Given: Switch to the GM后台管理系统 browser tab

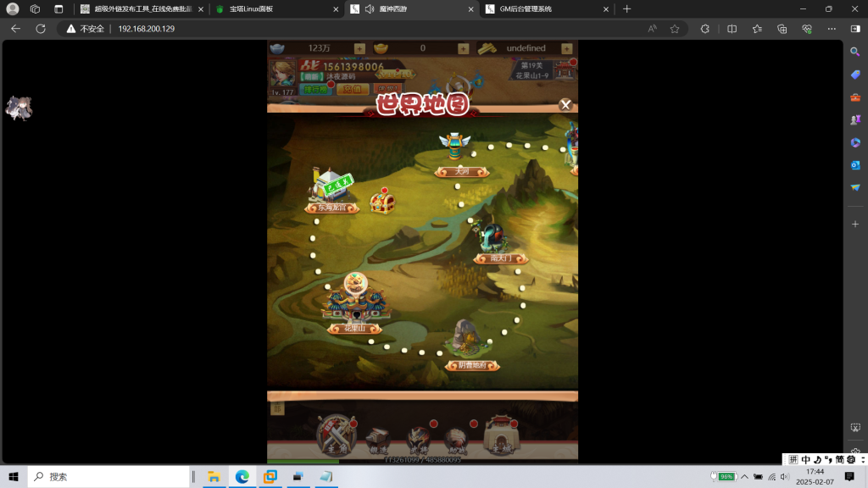Looking at the screenshot, I should (x=542, y=8).
